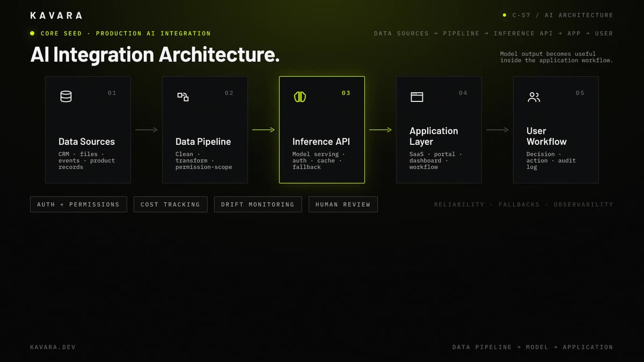This screenshot has width=644, height=362.
Task: Click the Inference API card title
Action: pyautogui.click(x=321, y=142)
